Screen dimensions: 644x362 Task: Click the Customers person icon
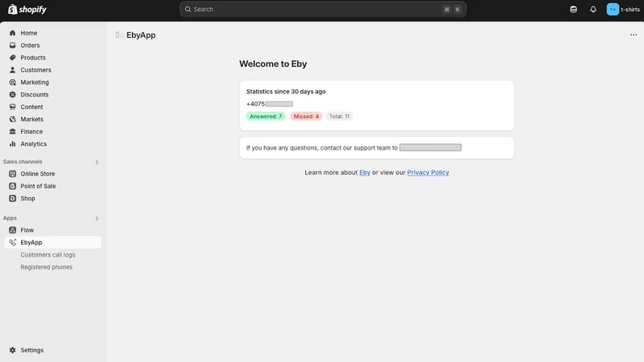tap(12, 70)
